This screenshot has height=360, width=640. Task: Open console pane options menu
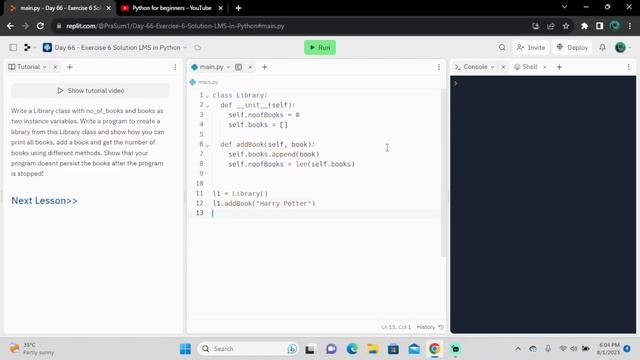[x=629, y=67]
